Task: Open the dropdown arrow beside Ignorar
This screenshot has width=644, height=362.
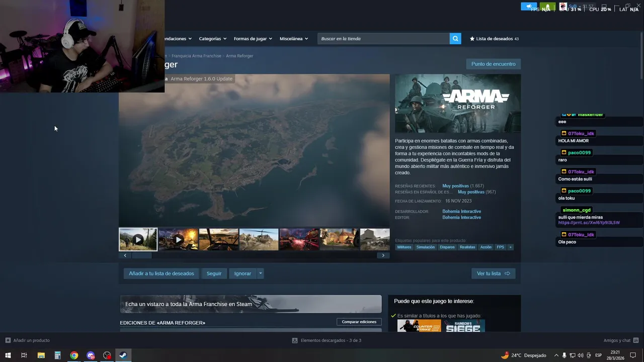Action: 260,274
